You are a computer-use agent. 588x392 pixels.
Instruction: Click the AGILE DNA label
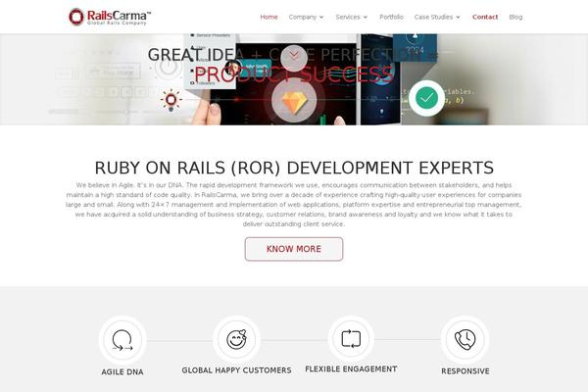point(122,372)
